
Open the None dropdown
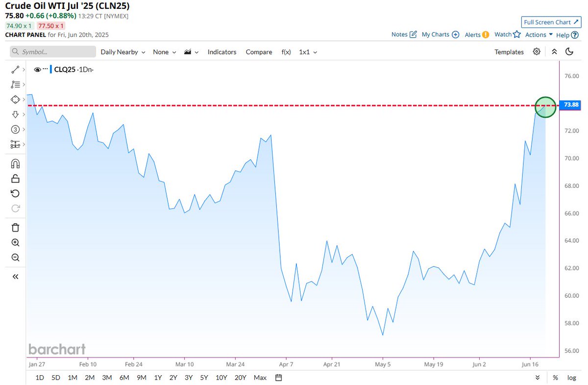coord(164,52)
